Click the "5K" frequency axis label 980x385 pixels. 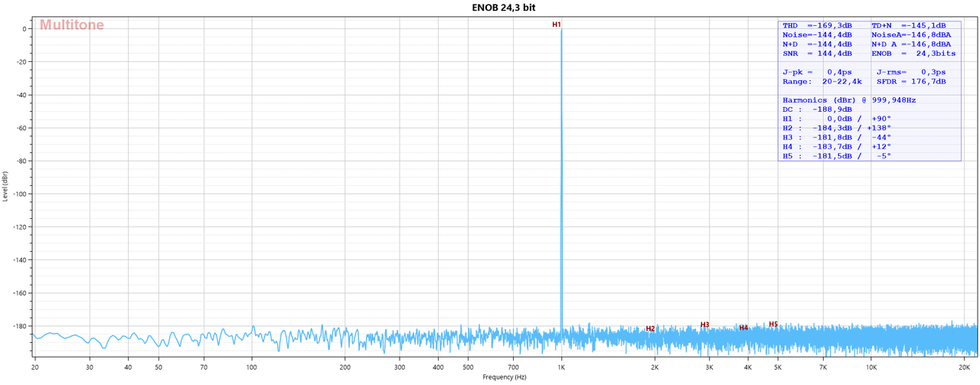778,367
